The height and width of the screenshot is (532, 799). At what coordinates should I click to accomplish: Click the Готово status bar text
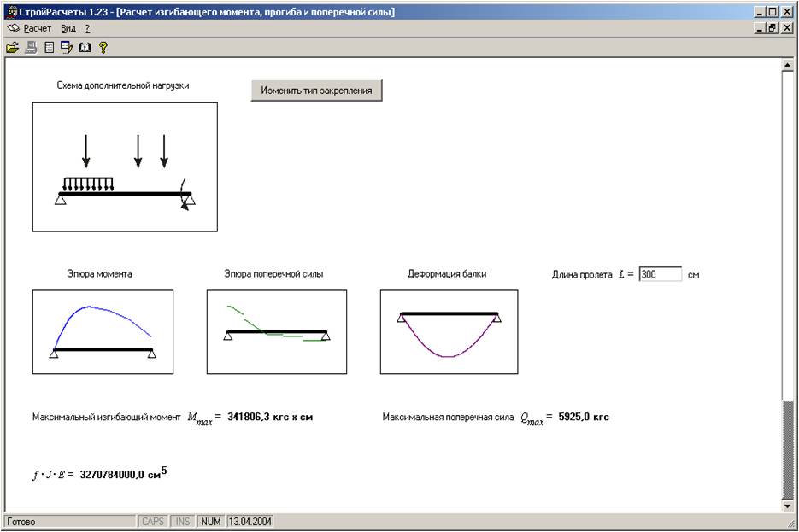[21, 522]
